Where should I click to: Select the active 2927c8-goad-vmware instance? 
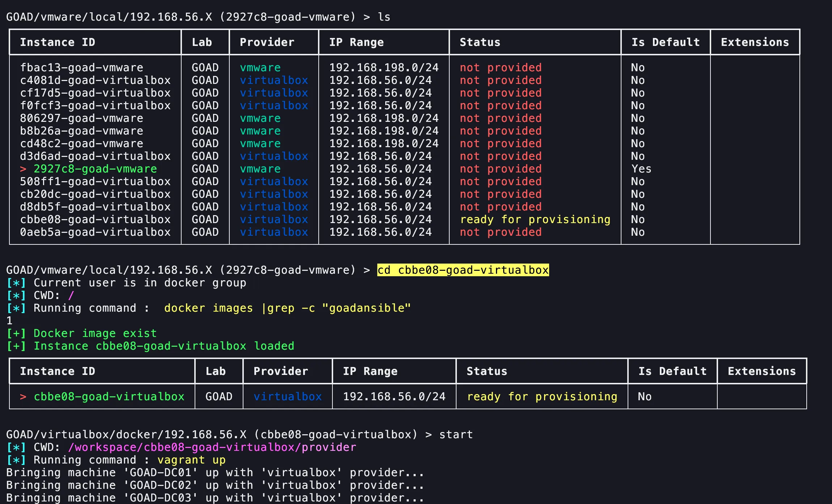tap(95, 169)
